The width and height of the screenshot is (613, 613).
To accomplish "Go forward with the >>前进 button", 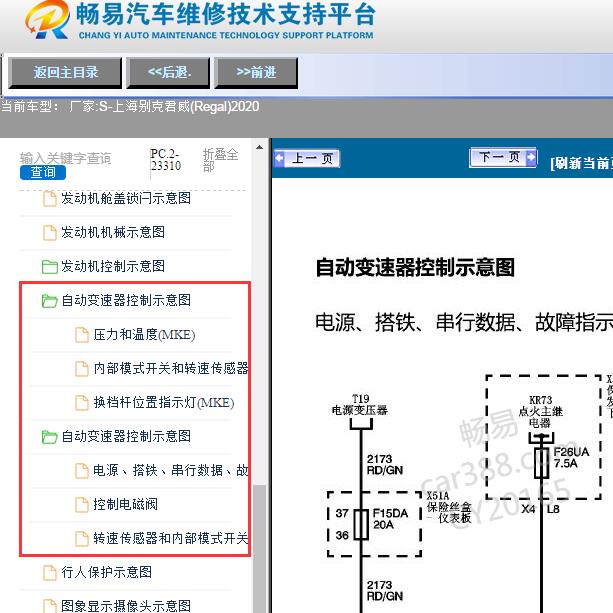I will pyautogui.click(x=256, y=73).
